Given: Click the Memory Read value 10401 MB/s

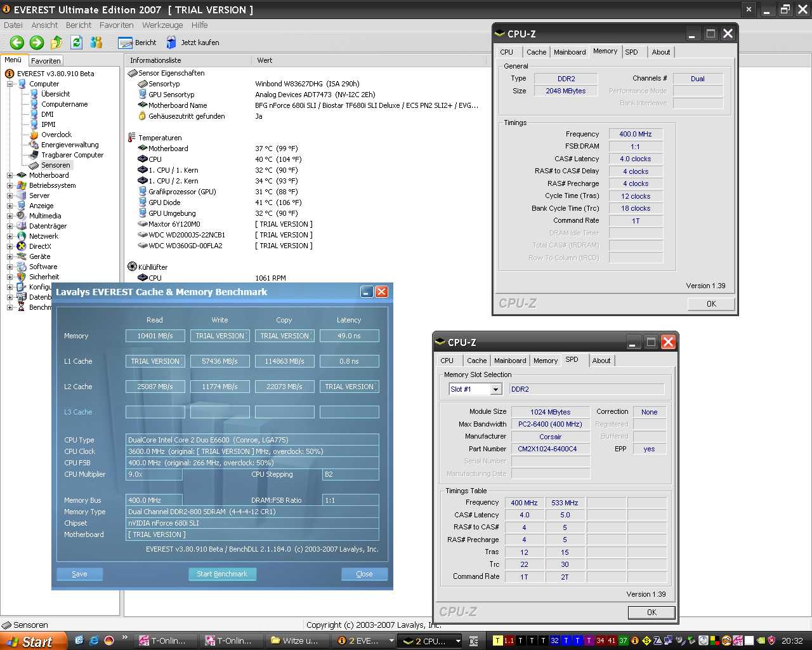Looking at the screenshot, I should tap(155, 336).
